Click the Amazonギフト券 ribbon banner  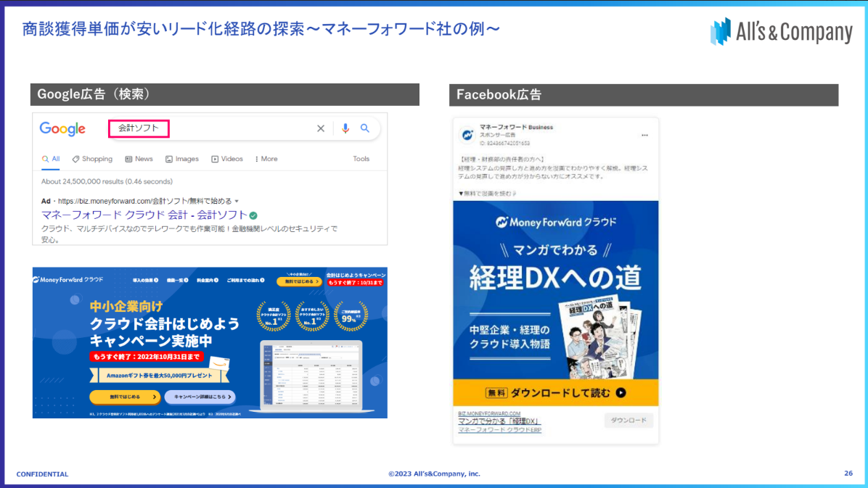160,376
